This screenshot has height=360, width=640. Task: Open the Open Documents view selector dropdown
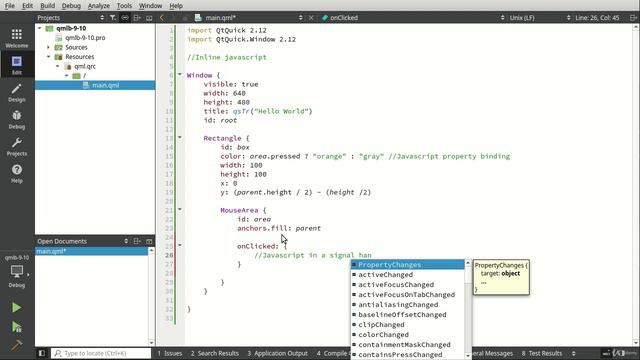click(x=126, y=241)
